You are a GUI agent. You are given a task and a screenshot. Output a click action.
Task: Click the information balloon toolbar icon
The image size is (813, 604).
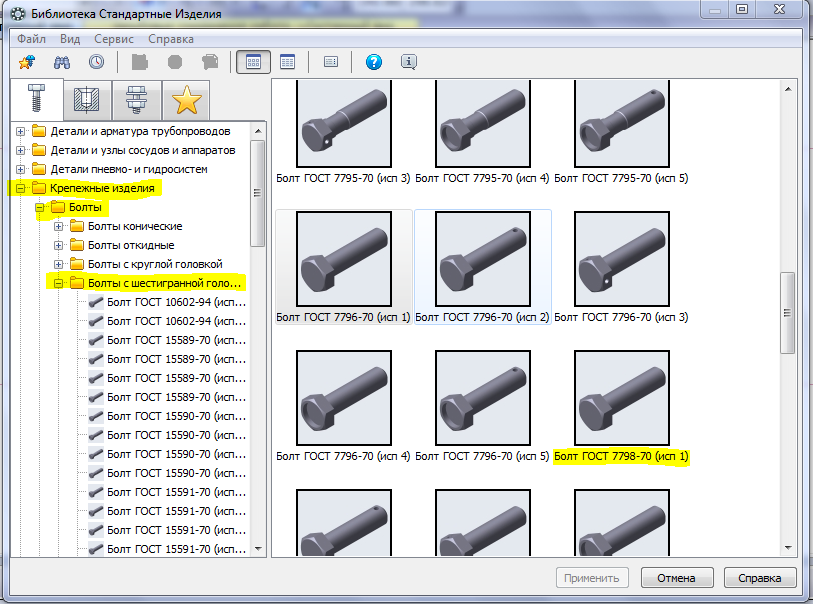(x=409, y=62)
